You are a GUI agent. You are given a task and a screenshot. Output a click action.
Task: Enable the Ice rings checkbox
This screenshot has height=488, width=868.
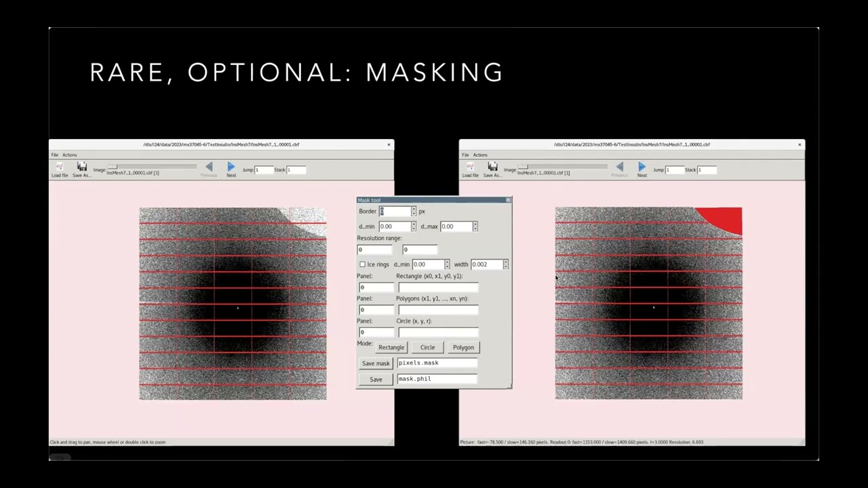(x=362, y=264)
